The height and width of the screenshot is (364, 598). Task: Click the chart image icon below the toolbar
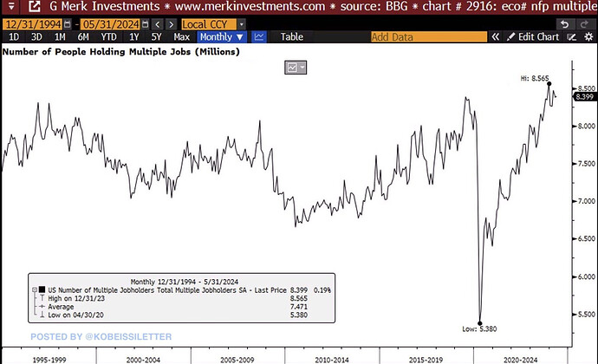[x=292, y=68]
